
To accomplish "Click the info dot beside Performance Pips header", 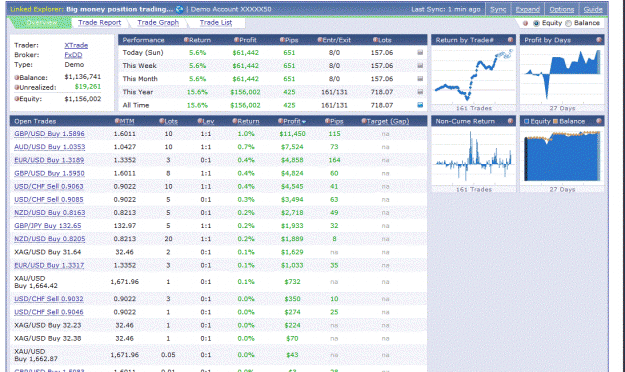I will pos(282,40).
